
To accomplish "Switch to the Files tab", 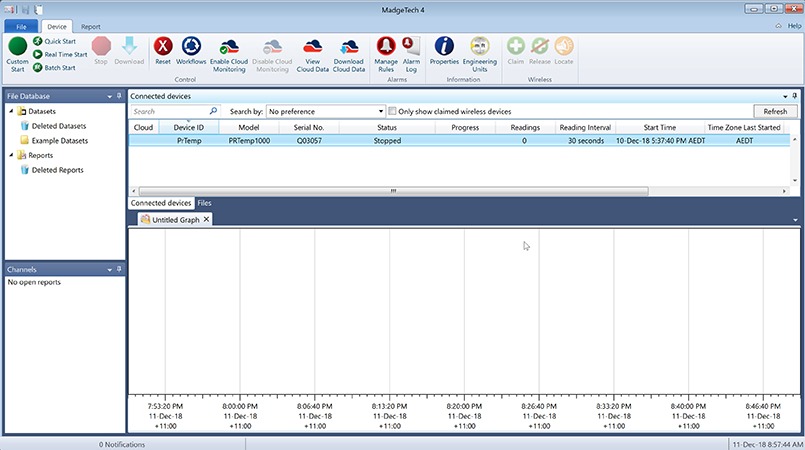I will (204, 203).
